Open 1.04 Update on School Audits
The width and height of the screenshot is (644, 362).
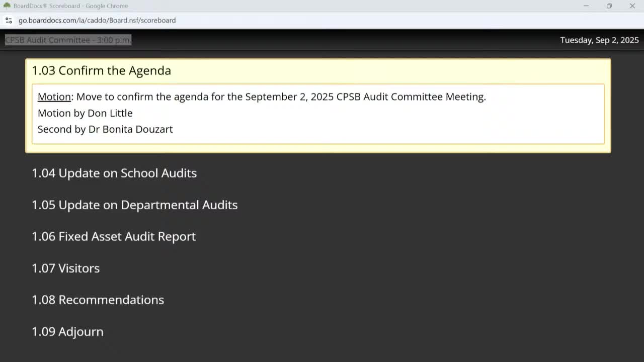coord(114,173)
